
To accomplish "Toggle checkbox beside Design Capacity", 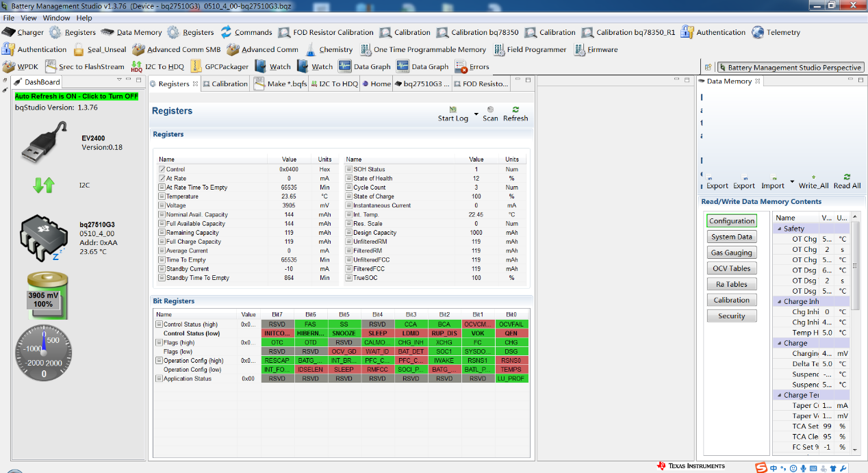I will point(349,233).
